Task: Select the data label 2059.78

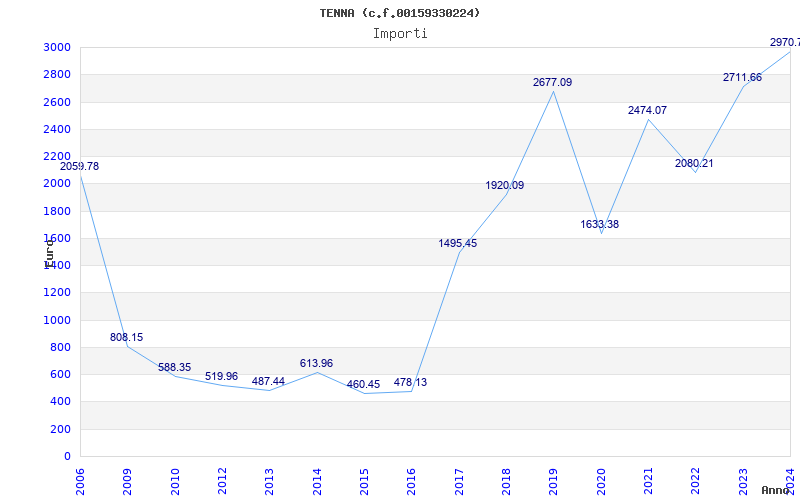Action: [80, 166]
